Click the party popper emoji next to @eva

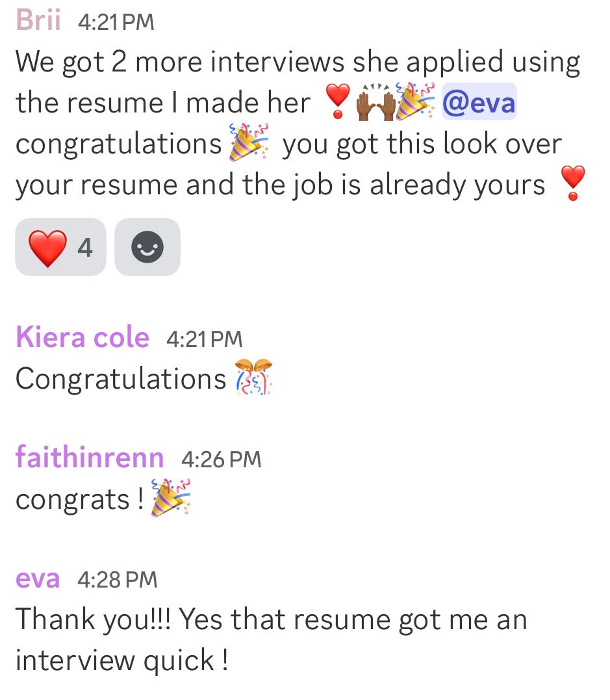416,101
